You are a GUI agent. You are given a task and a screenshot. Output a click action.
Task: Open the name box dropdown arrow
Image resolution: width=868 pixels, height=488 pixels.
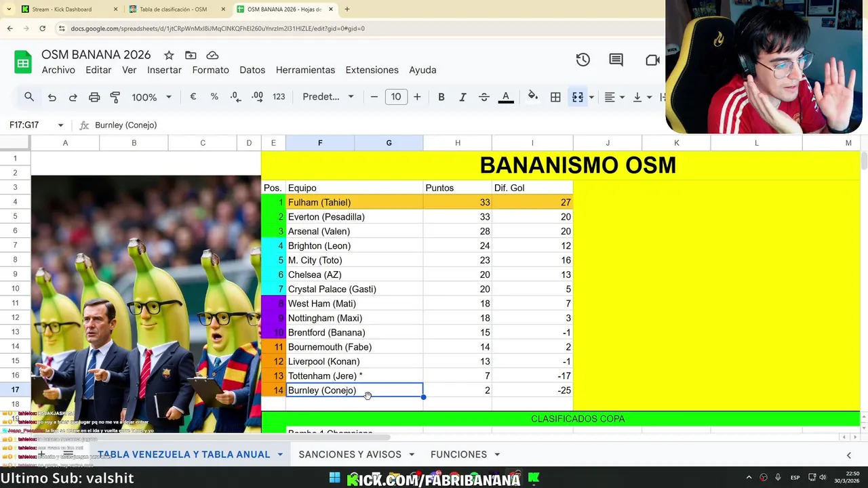point(60,125)
